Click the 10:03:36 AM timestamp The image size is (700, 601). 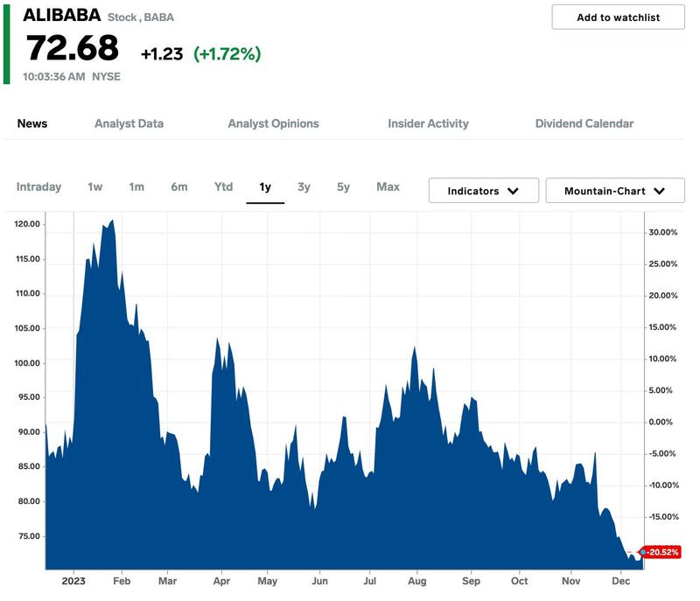tap(54, 77)
